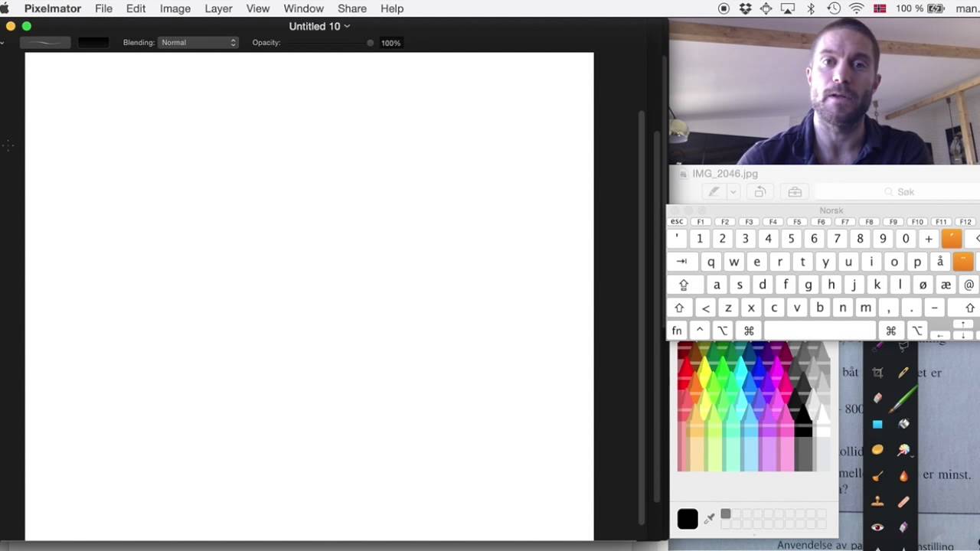980x551 pixels.
Task: Open the Blending mode Normal dropdown
Action: coord(198,42)
